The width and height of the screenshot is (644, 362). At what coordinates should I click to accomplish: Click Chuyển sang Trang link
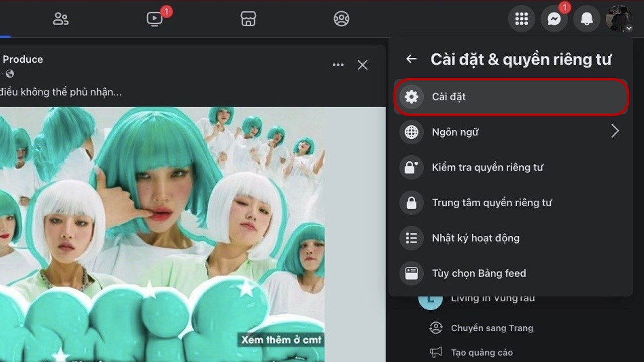[x=492, y=328]
